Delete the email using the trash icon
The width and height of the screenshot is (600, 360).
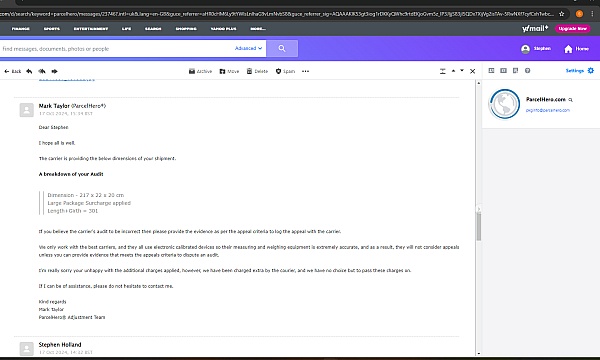point(257,71)
